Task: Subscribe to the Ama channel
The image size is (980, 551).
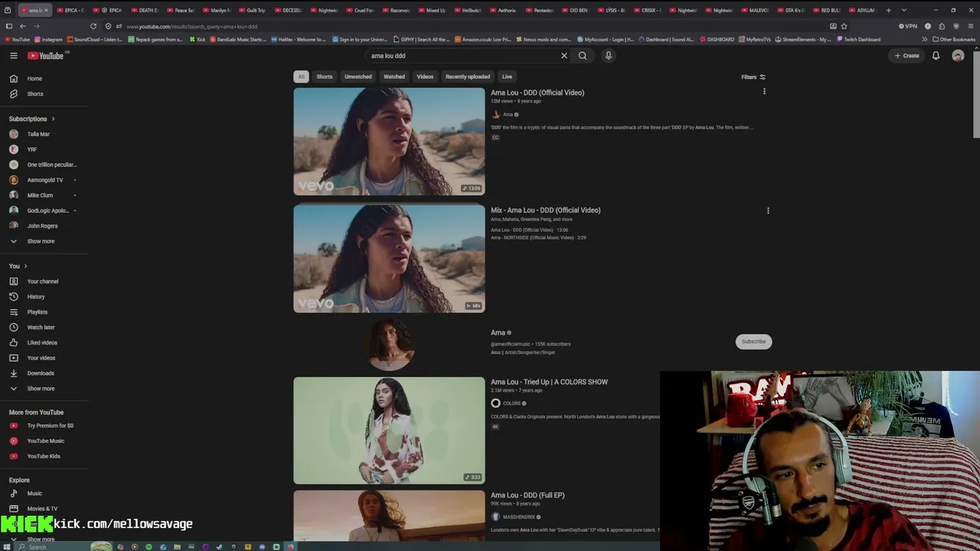Action: 753,341
